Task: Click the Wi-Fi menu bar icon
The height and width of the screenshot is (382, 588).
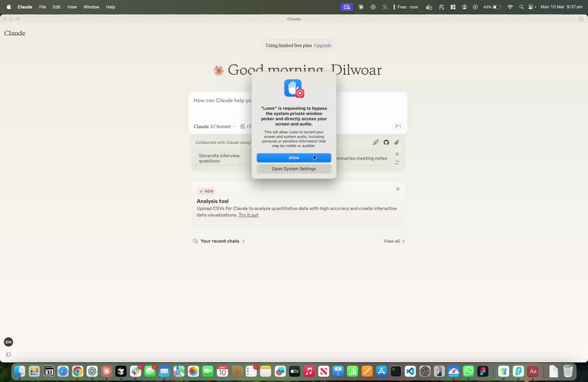Action: (510, 7)
